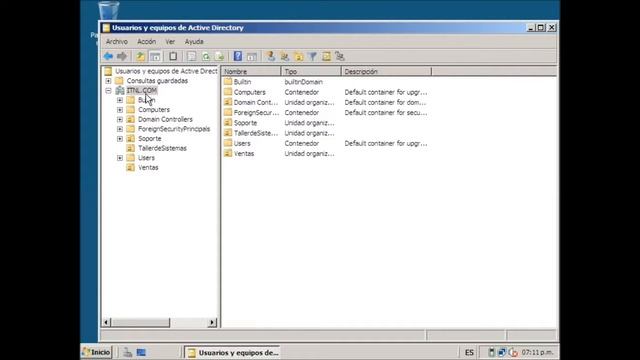Click the Find objects toolbar icon

(x=326, y=56)
